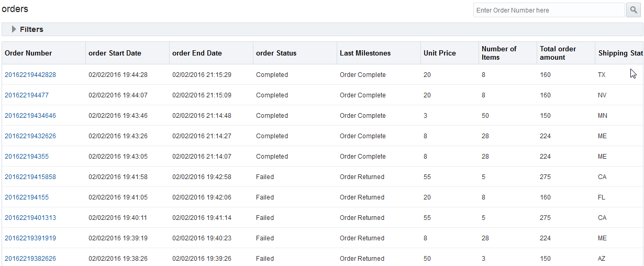Sort by order End Date column
The image size is (644, 266).
197,53
